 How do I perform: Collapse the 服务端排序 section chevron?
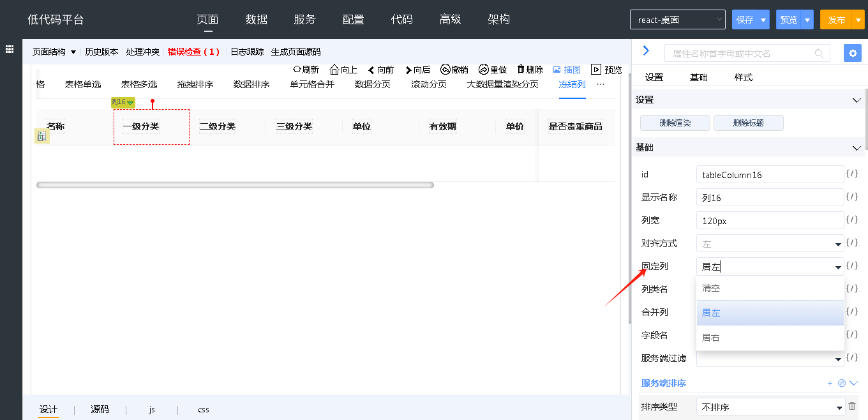854,383
